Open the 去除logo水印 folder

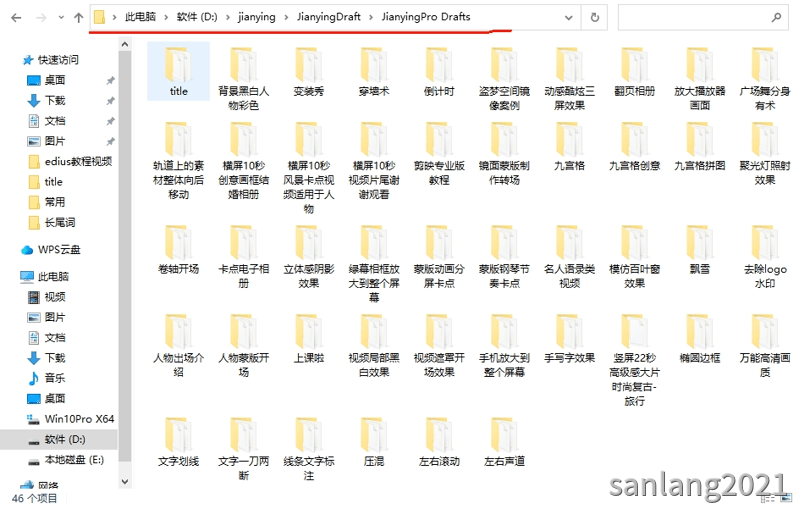click(x=765, y=256)
